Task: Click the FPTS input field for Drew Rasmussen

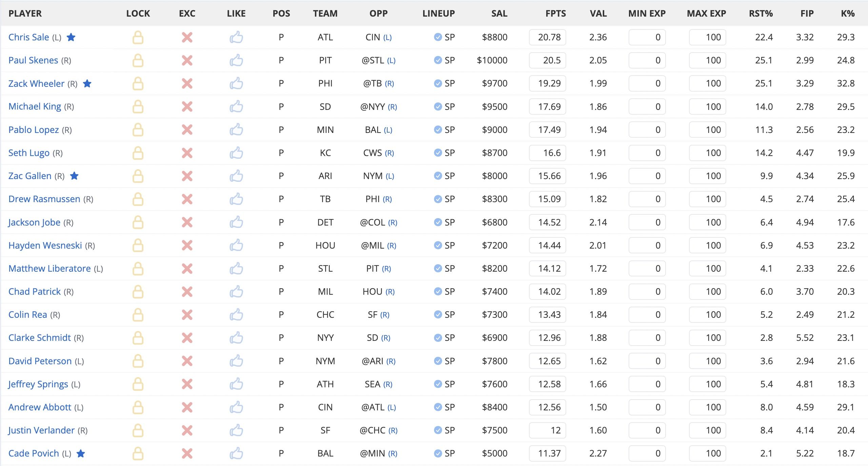Action: point(547,199)
